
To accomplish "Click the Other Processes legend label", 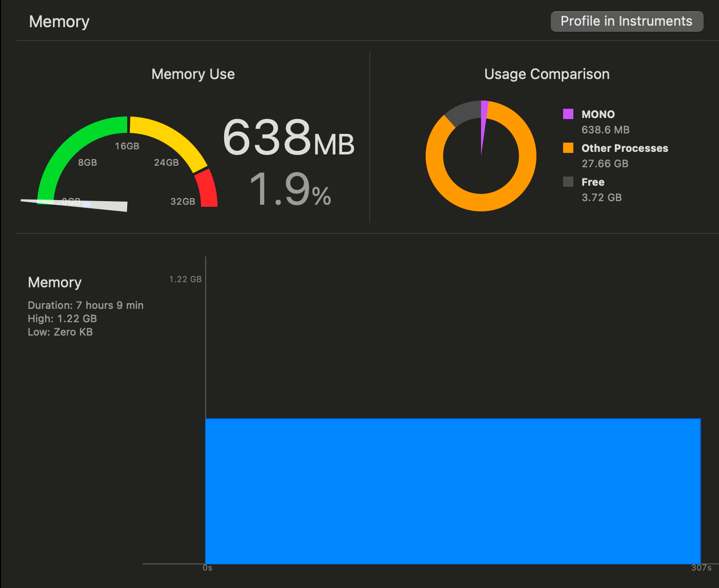I will (x=624, y=148).
